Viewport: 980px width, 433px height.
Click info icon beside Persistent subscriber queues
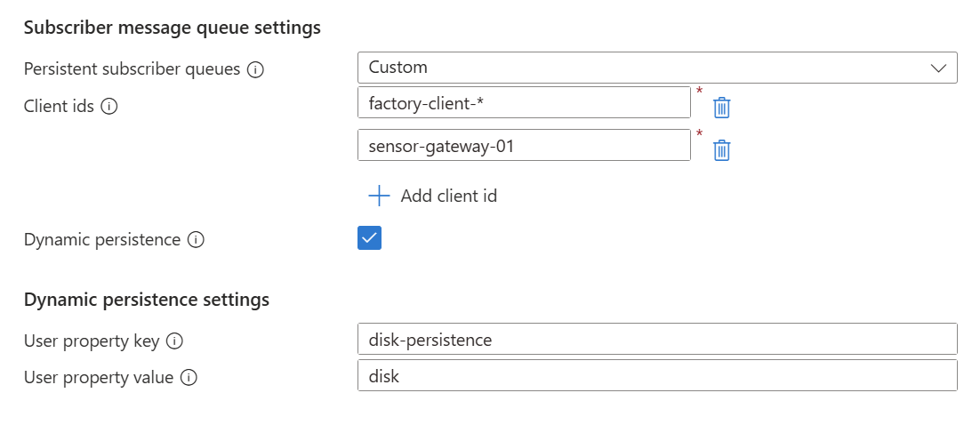(256, 69)
